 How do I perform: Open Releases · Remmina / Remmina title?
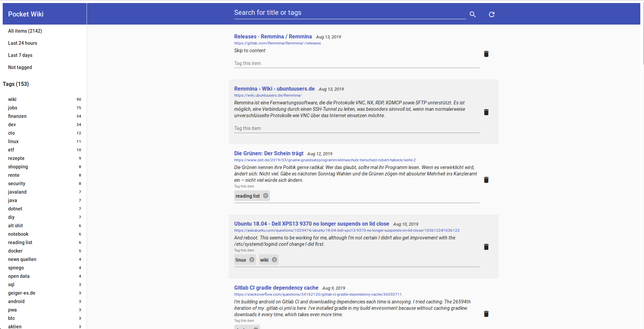pos(273,36)
